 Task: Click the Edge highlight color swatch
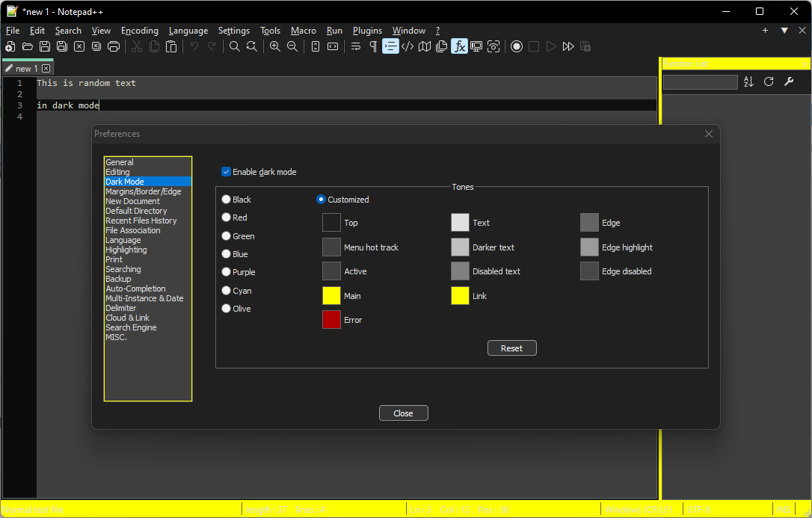click(589, 247)
